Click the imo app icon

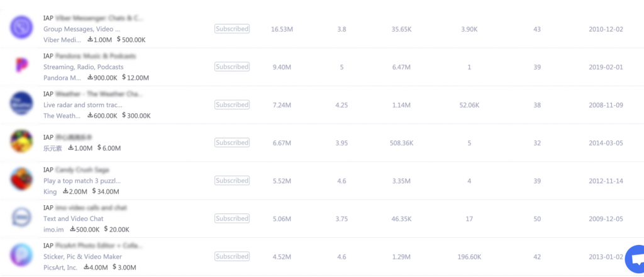click(21, 217)
